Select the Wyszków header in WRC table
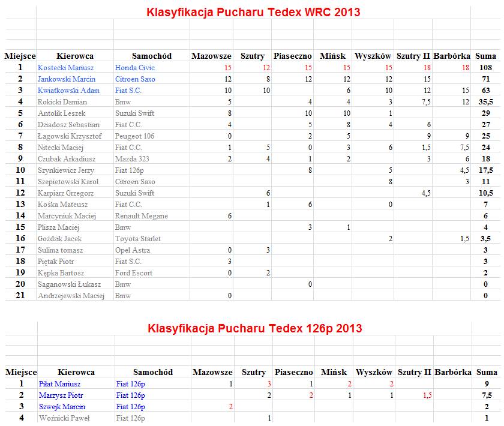Screen dimensions: 504x426 [373, 56]
